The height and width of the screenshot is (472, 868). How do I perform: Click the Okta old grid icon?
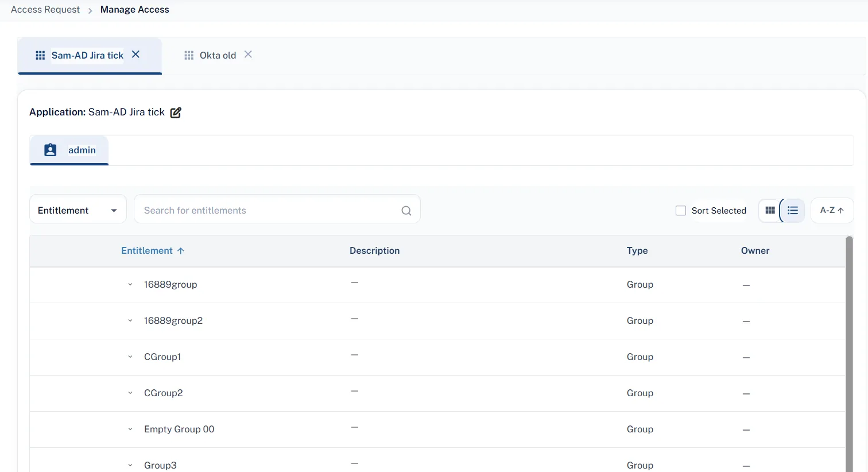tap(189, 55)
